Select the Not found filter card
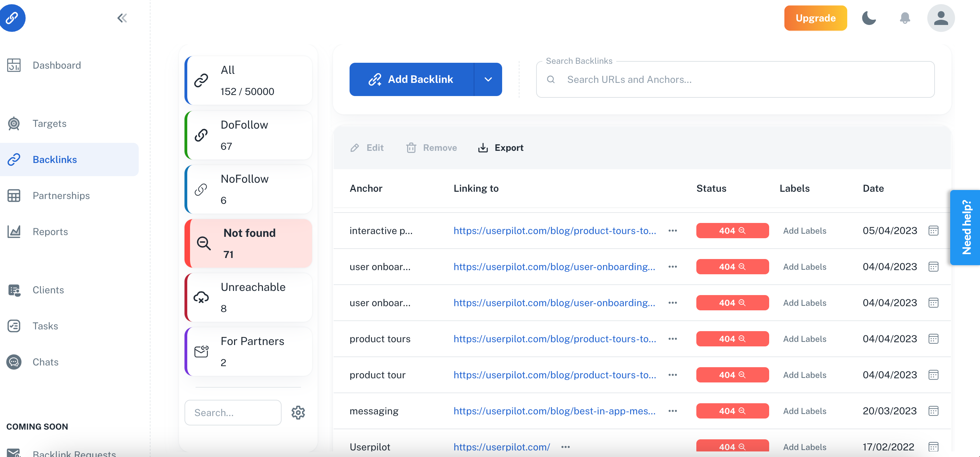 (x=248, y=243)
